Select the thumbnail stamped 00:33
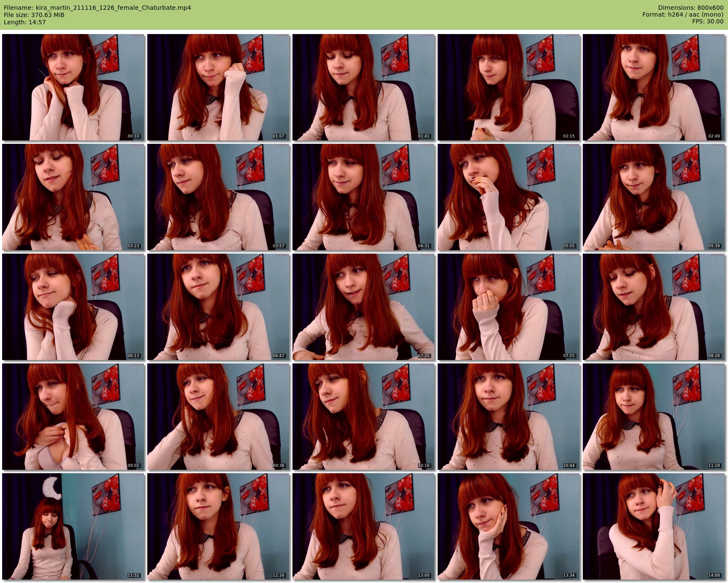 (73, 87)
